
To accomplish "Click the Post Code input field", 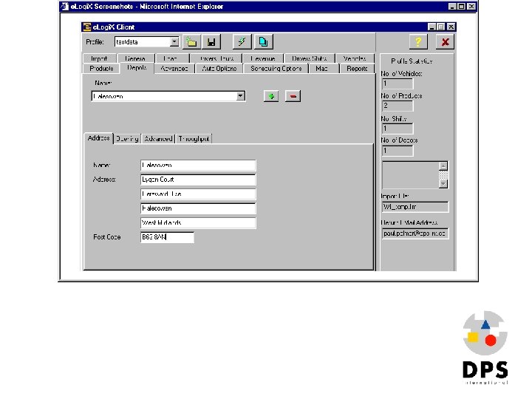I will [x=167, y=237].
